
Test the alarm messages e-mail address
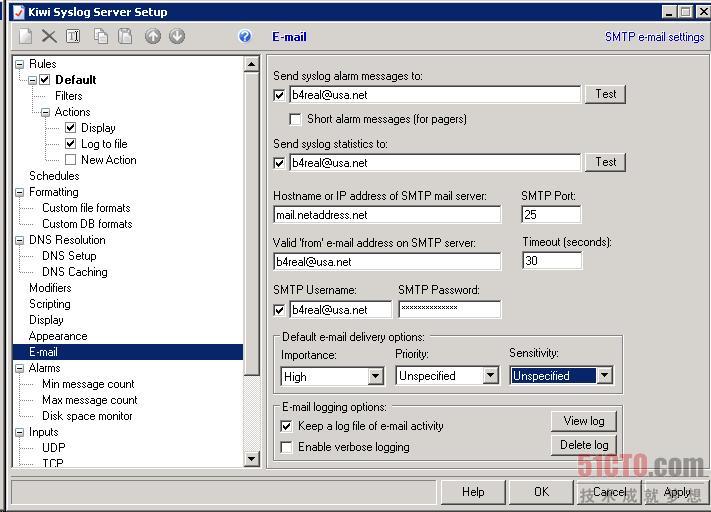click(x=605, y=94)
